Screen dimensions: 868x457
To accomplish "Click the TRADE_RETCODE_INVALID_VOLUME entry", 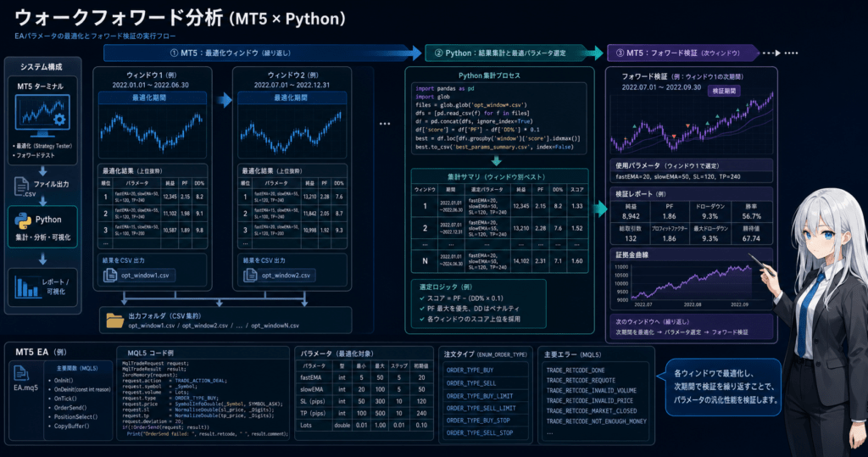I will tap(591, 391).
